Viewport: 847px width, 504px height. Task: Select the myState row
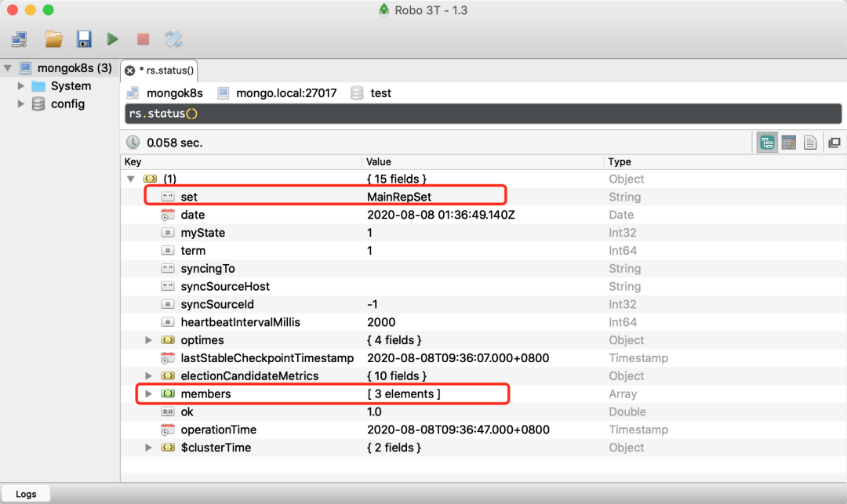483,233
